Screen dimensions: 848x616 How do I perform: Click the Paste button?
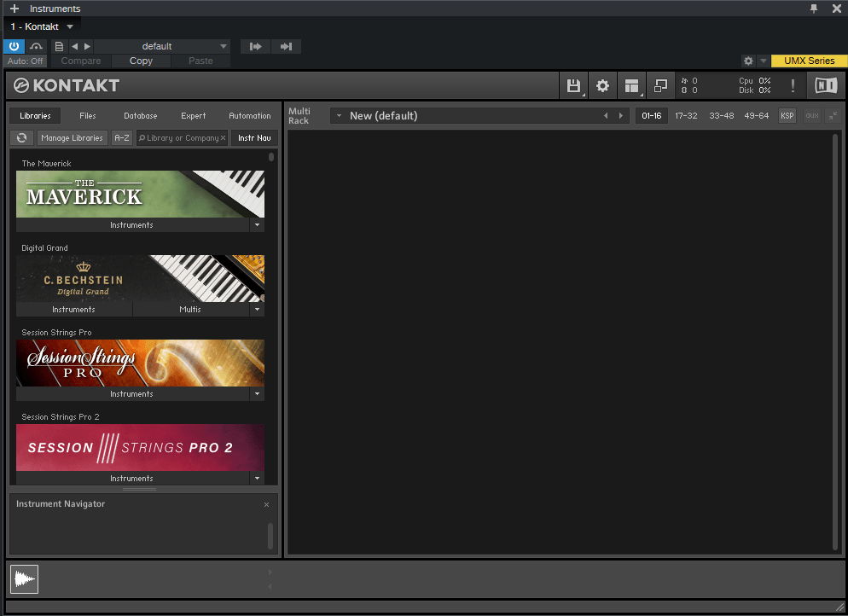coord(200,61)
